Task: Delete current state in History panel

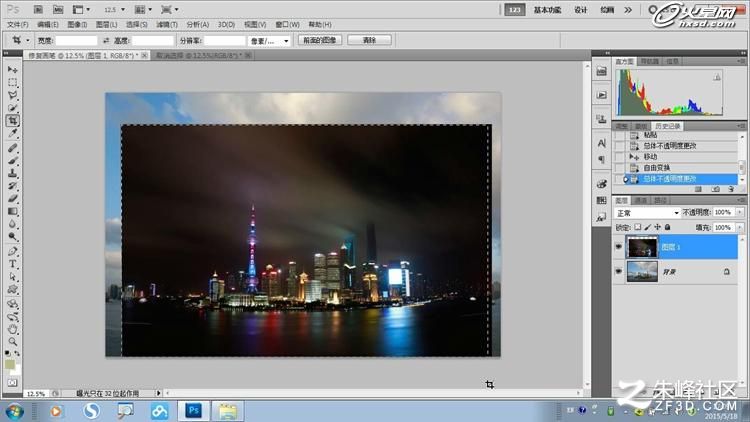Action: (731, 189)
